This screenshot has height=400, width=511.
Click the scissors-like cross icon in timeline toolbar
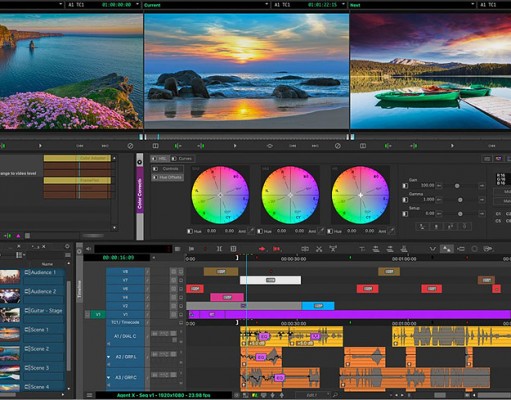coord(319,249)
